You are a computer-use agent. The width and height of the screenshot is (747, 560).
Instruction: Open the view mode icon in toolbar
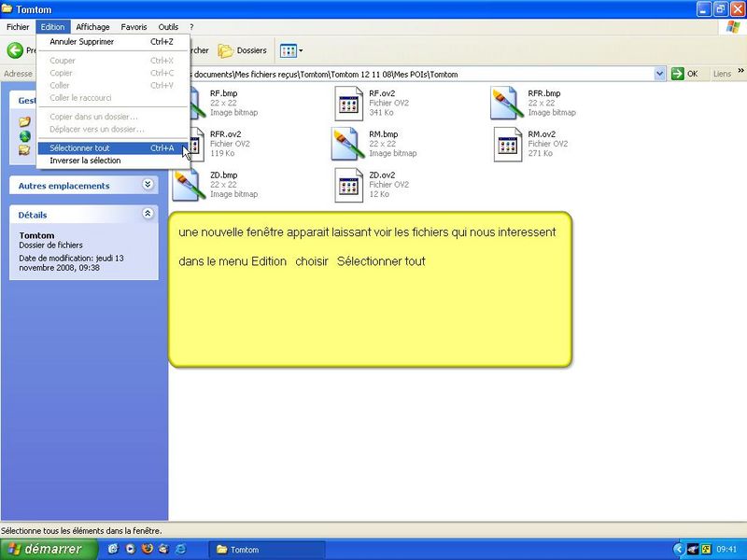tap(289, 50)
